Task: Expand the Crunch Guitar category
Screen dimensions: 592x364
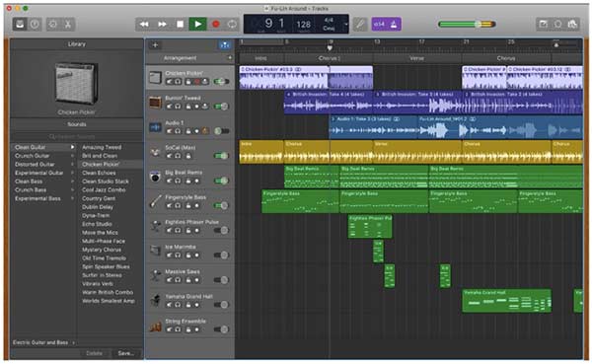Action: (x=72, y=156)
